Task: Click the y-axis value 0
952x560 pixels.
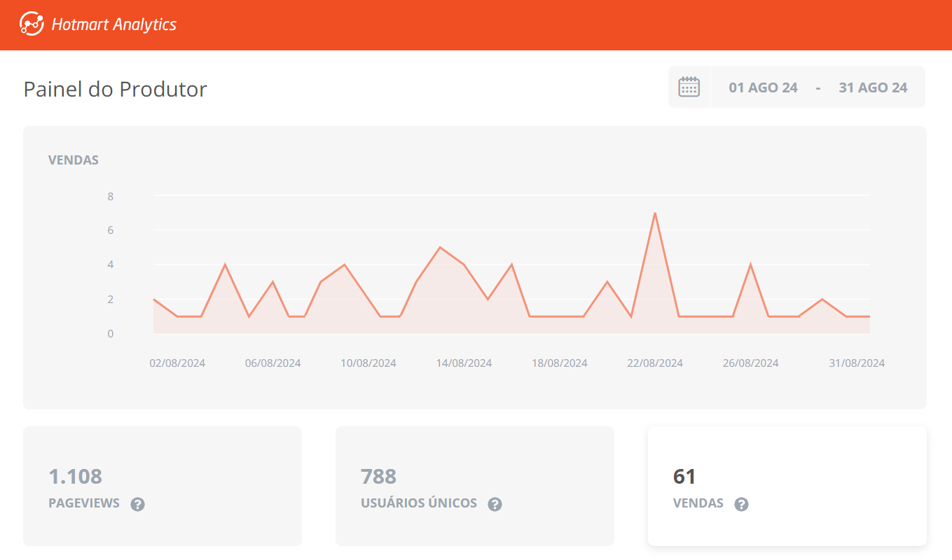Action: click(111, 333)
